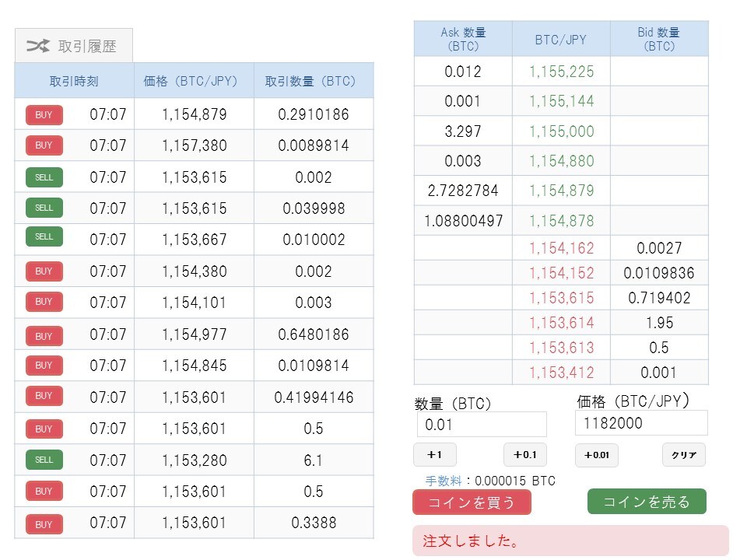Click the SELL badge for price 1,153,667
This screenshot has height=560, width=747.
[44, 237]
